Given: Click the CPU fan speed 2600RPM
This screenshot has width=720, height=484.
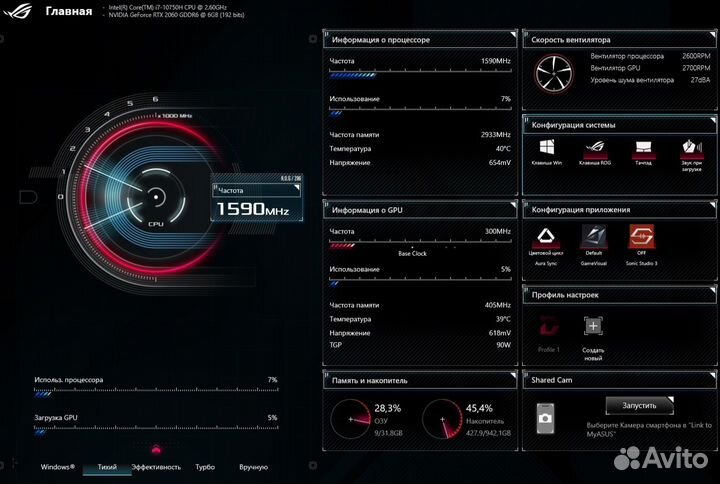Looking at the screenshot, I should (696, 56).
